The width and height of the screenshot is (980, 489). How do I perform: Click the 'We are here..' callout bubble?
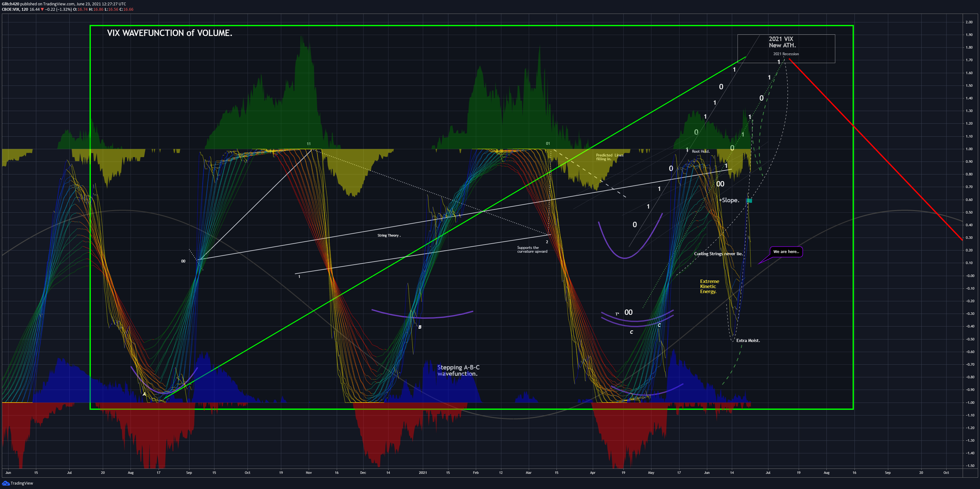tap(786, 251)
